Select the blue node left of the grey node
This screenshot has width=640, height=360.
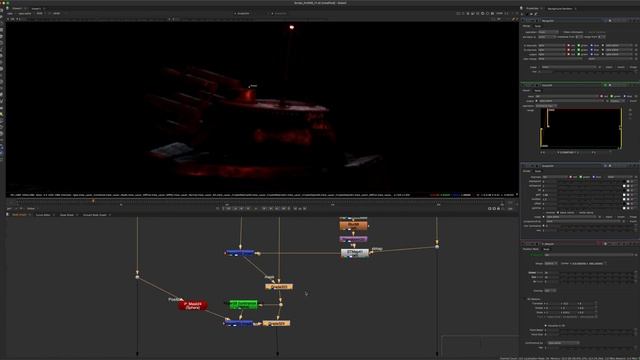pyautogui.click(x=240, y=253)
